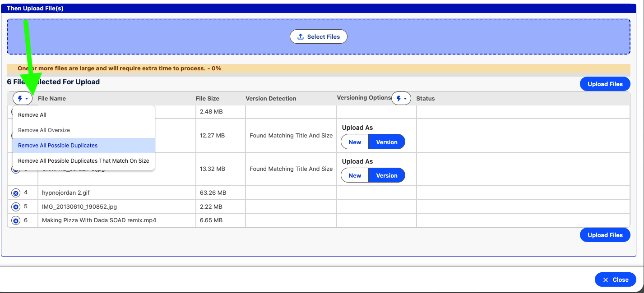Screen dimensions: 644x293
Task: Set 12.27 MB file to upload as Version
Action: pyautogui.click(x=387, y=142)
